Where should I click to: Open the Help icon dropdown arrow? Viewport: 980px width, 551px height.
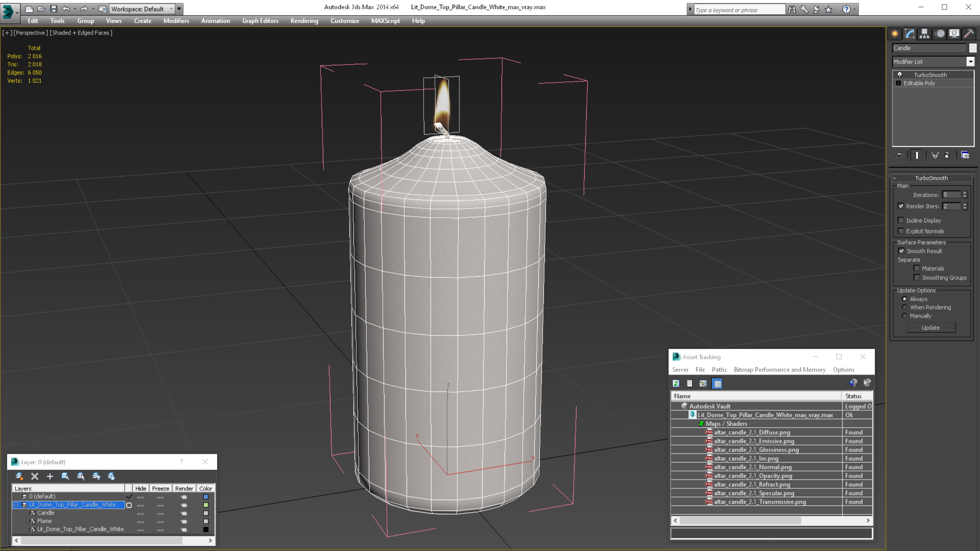[x=855, y=10]
